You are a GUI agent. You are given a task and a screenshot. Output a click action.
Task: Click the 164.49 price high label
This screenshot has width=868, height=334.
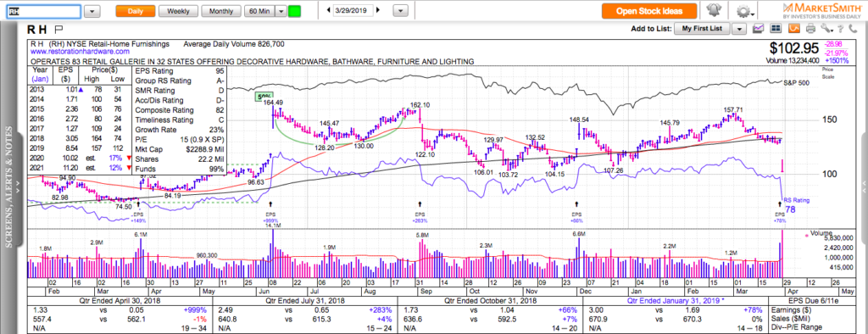pos(274,103)
